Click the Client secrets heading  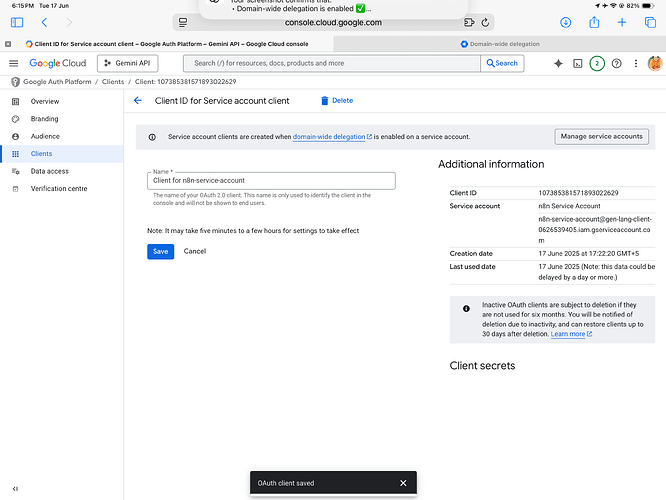(x=482, y=366)
